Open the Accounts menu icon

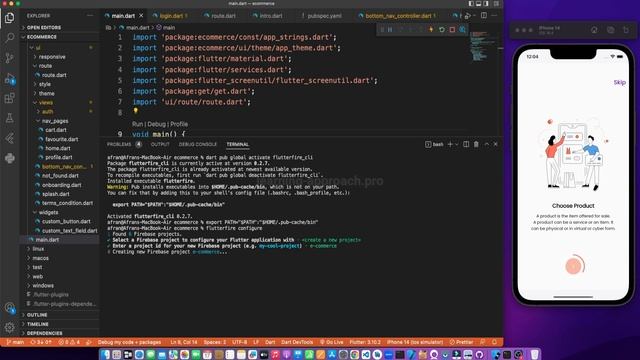[9, 307]
